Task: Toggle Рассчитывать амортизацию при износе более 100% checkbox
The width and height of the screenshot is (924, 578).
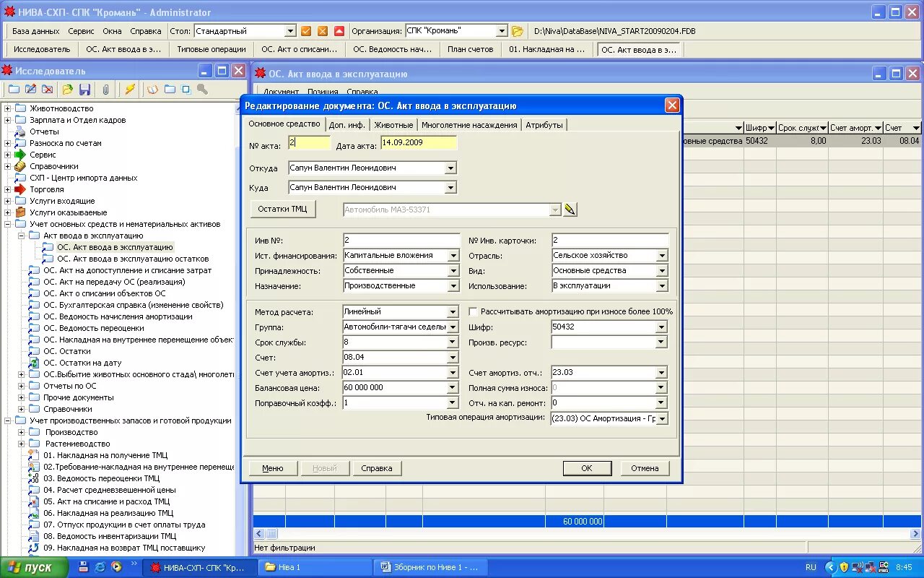Action: 474,311
